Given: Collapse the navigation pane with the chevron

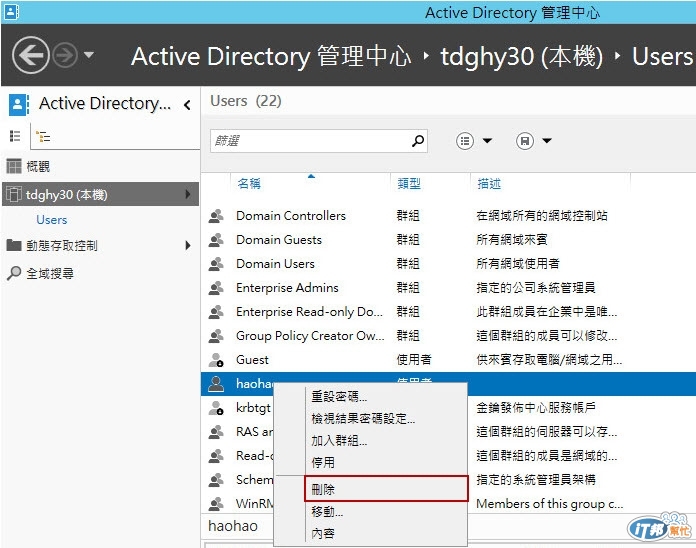Looking at the screenshot, I should click(x=187, y=105).
